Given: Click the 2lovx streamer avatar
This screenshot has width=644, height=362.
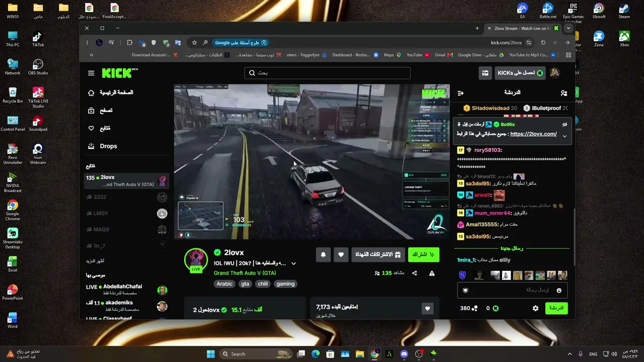Looking at the screenshot, I should 196,260.
